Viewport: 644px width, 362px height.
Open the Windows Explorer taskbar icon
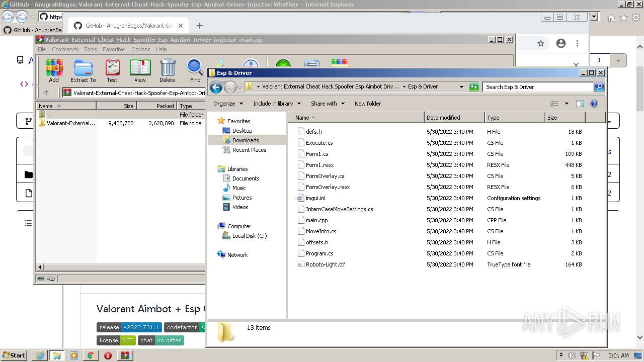click(57, 355)
